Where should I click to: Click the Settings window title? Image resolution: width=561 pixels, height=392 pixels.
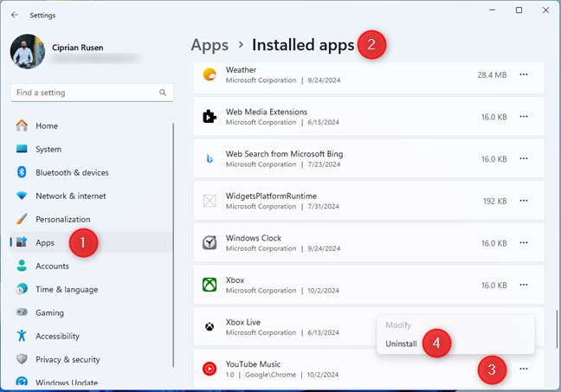[x=42, y=16]
